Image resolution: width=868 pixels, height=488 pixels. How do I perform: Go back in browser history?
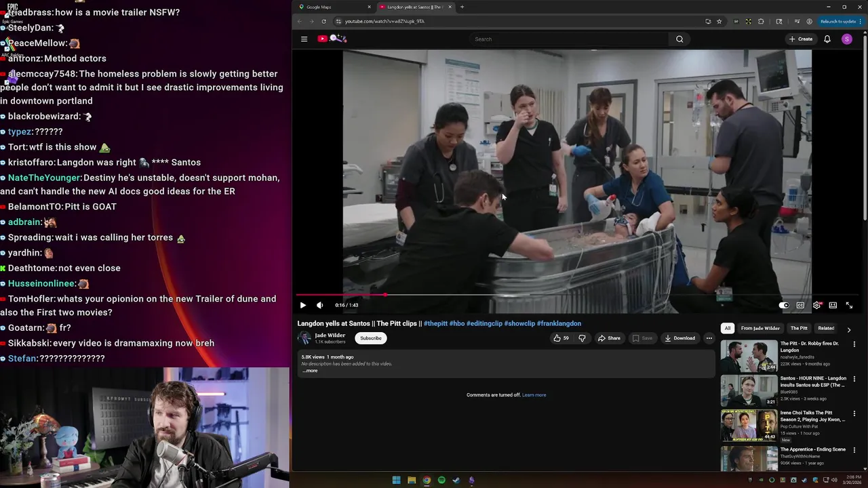(x=300, y=21)
